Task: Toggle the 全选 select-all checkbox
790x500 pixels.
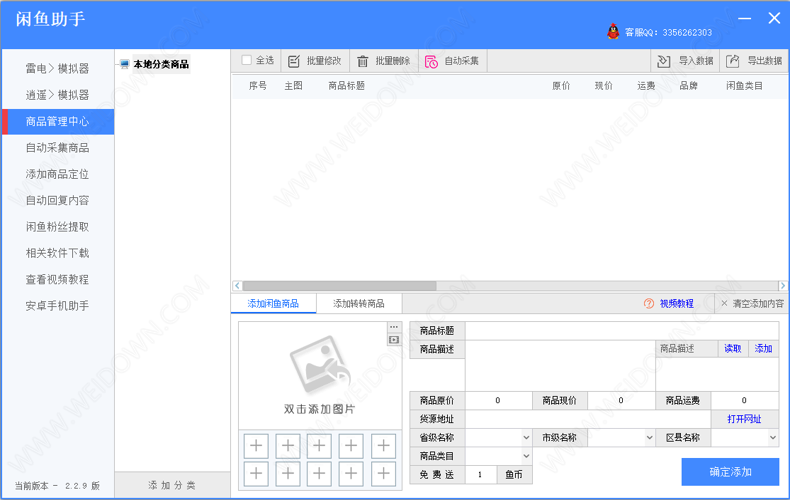Action: coord(246,60)
